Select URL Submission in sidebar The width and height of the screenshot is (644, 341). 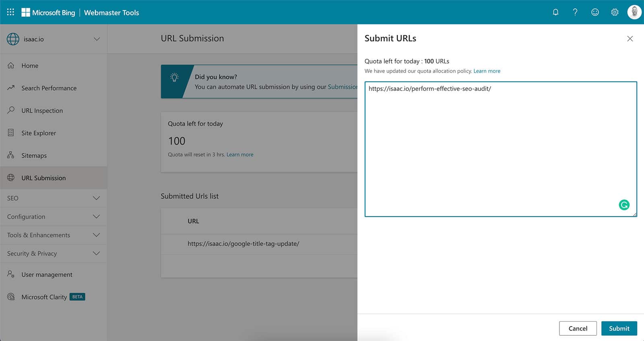[54, 178]
